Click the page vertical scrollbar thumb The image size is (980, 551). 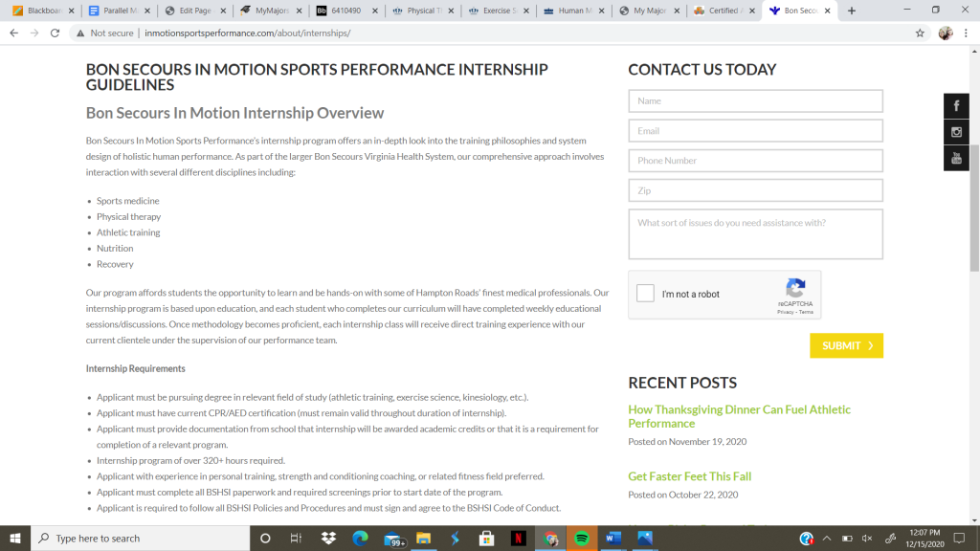(974, 209)
